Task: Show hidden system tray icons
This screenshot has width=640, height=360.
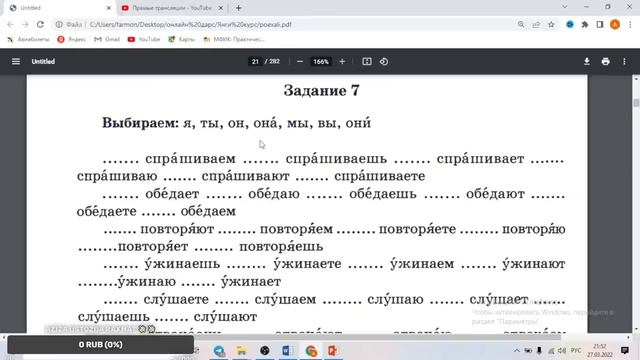Action: pyautogui.click(x=516, y=351)
